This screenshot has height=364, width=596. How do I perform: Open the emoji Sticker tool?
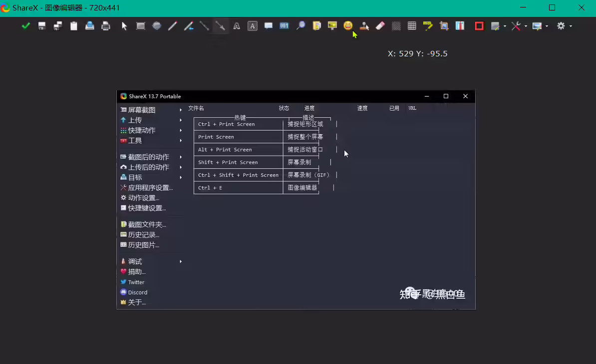[x=348, y=26]
